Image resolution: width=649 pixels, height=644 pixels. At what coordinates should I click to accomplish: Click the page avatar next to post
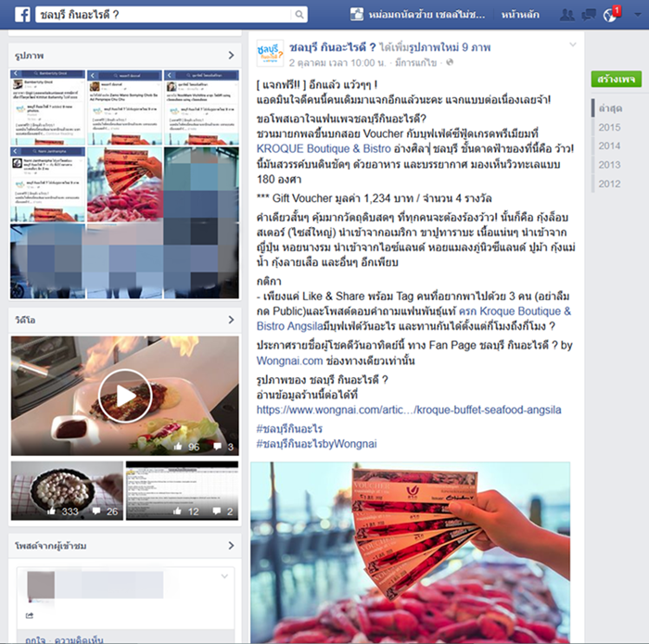click(x=270, y=54)
